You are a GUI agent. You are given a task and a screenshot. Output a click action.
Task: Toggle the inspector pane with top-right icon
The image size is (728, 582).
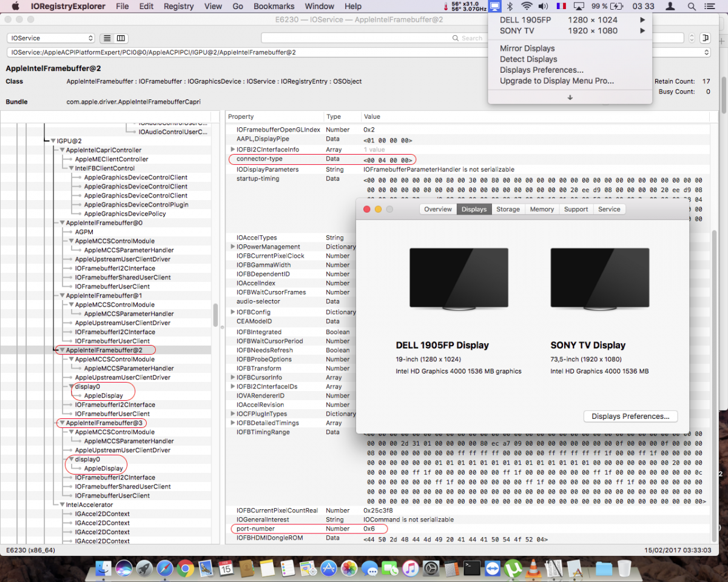click(705, 38)
